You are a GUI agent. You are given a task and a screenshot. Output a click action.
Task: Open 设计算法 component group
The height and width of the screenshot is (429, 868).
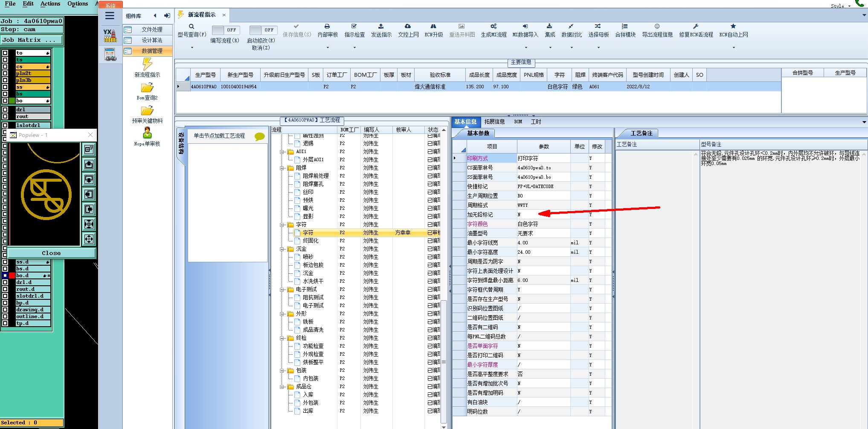coord(148,41)
